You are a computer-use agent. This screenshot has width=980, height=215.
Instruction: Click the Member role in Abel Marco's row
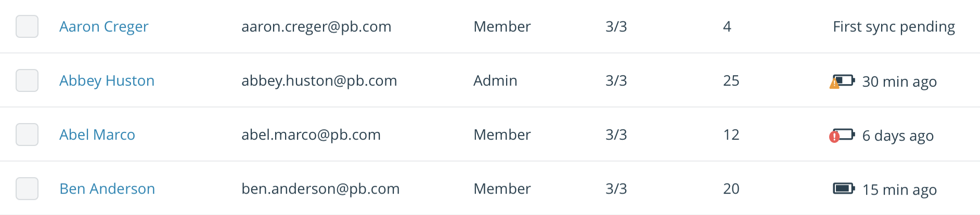(502, 135)
